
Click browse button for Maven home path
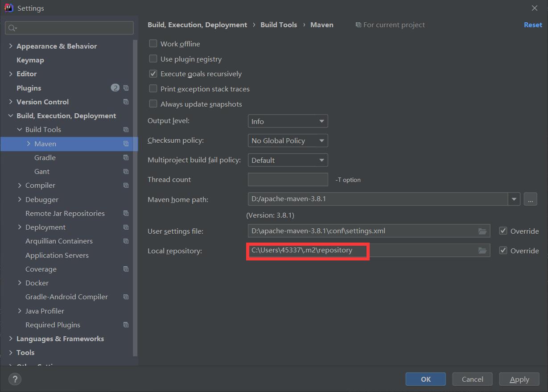[x=530, y=199]
